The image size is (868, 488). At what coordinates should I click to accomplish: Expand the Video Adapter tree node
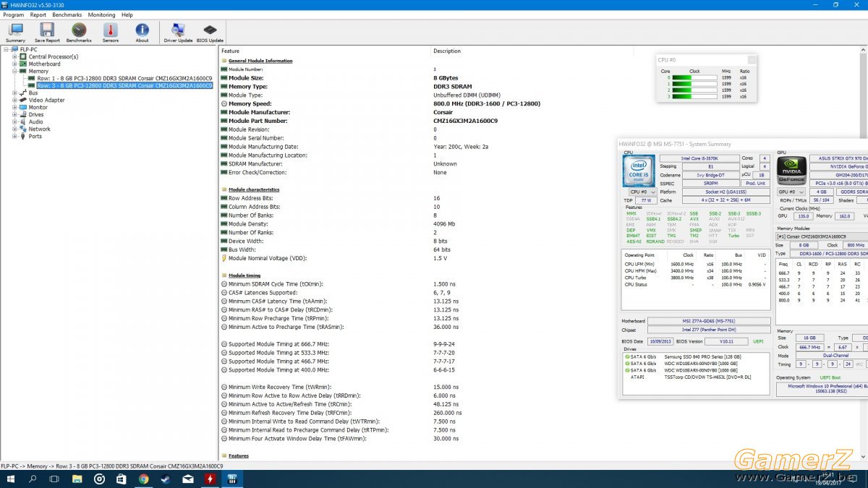pos(14,100)
